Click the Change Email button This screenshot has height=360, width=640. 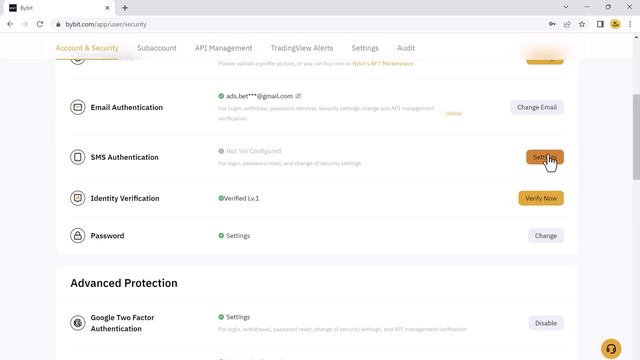point(537,107)
